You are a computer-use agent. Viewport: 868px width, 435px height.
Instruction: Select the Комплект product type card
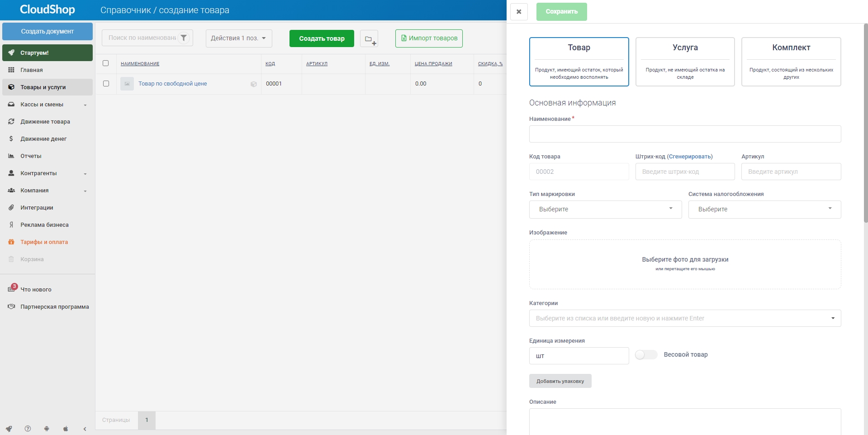(791, 62)
